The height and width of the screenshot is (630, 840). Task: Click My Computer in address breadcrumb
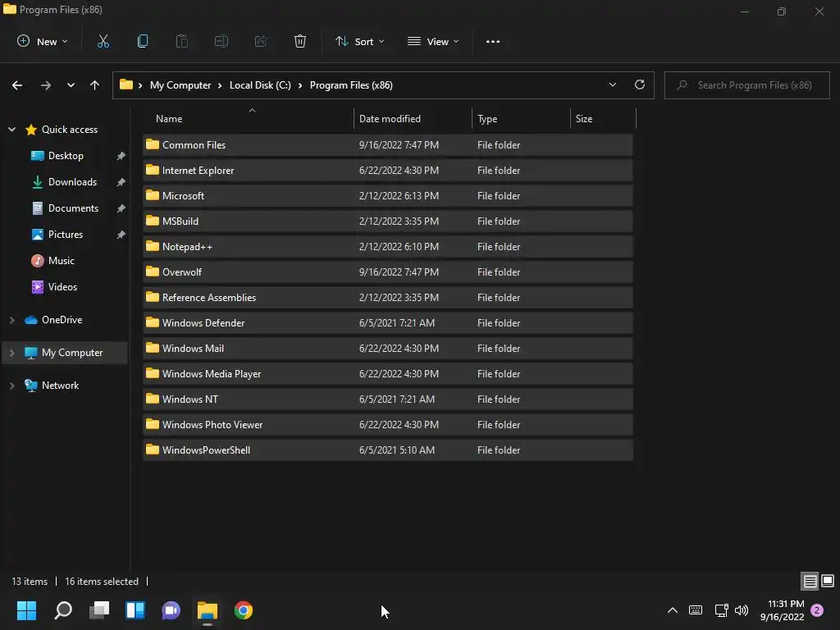tap(180, 85)
